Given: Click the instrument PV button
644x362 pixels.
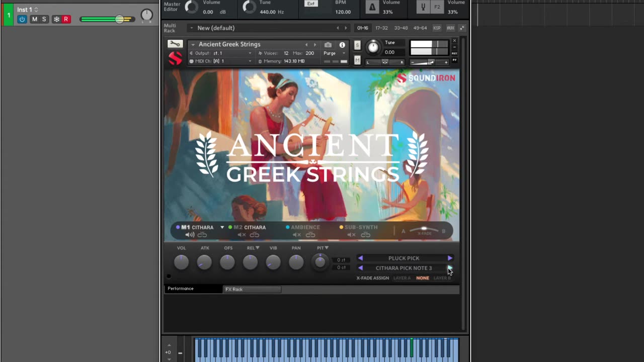Looking at the screenshot, I should pos(454,60).
